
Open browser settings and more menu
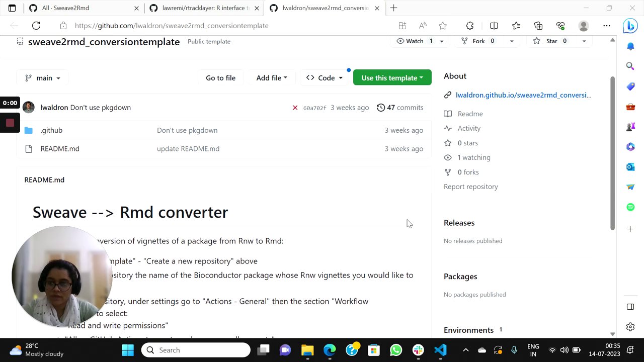[x=607, y=26]
